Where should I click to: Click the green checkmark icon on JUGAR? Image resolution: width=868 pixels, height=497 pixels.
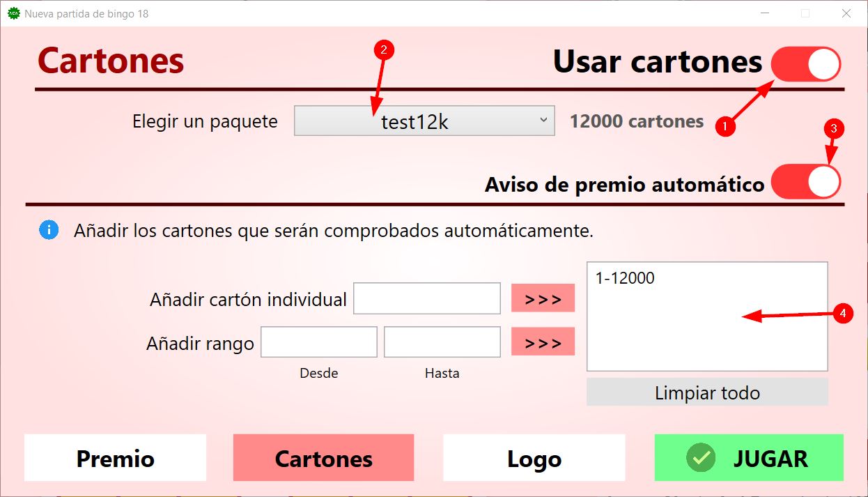click(700, 458)
